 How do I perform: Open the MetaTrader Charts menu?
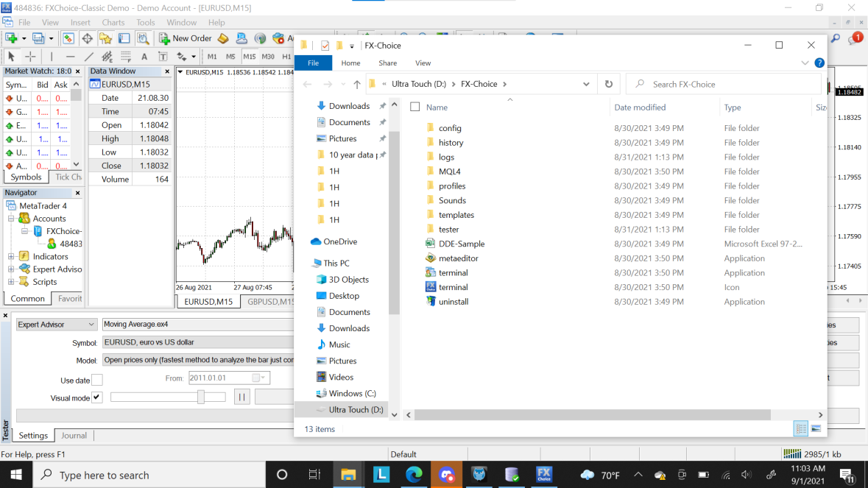[113, 22]
